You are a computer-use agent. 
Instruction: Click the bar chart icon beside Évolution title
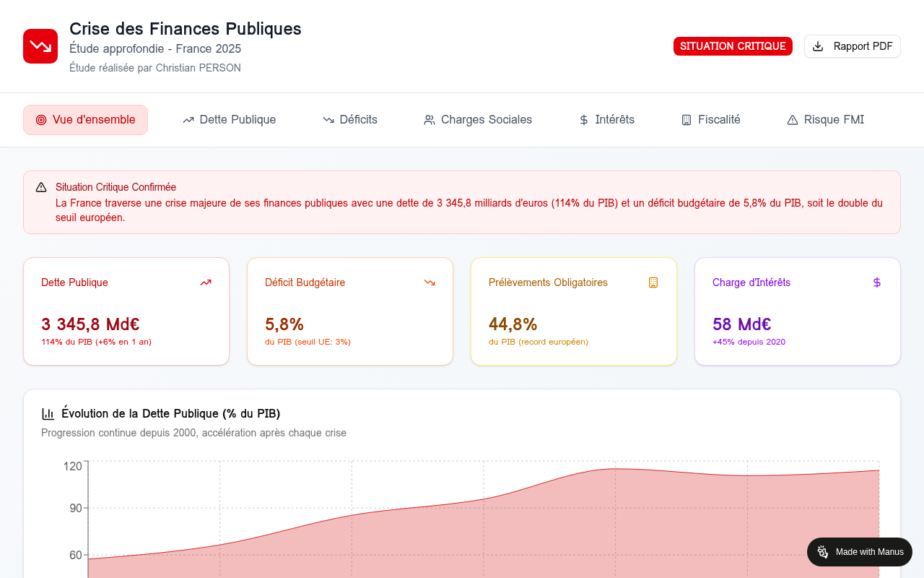48,414
